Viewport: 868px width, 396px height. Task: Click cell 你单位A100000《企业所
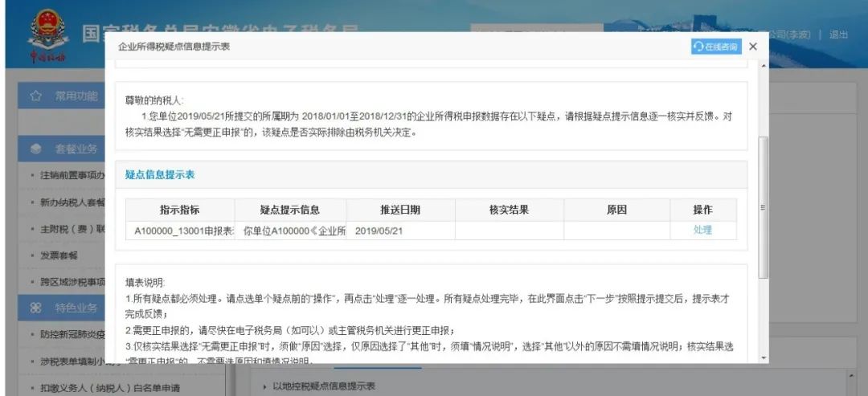tap(291, 231)
